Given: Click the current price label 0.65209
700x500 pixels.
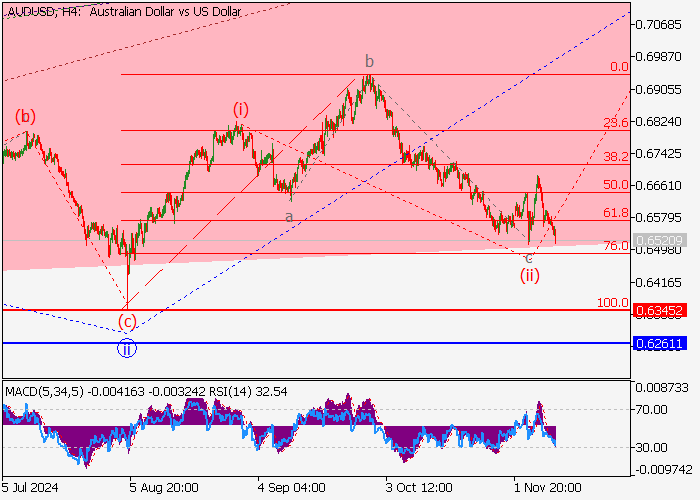Looking at the screenshot, I should coord(659,241).
